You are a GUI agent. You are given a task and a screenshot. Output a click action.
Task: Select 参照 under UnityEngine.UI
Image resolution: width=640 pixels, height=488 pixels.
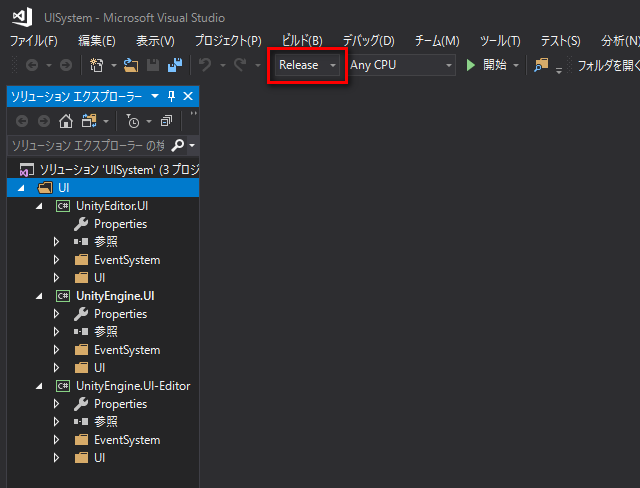[106, 332]
